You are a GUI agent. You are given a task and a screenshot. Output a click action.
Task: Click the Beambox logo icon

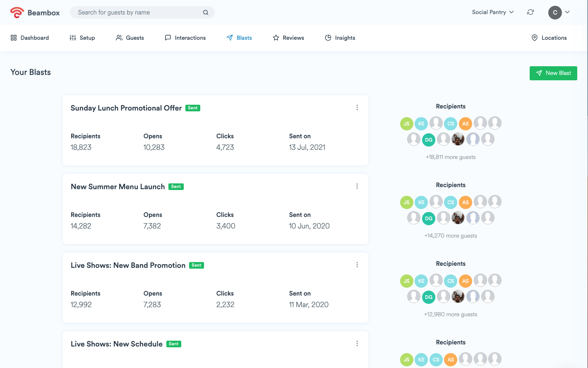click(17, 12)
